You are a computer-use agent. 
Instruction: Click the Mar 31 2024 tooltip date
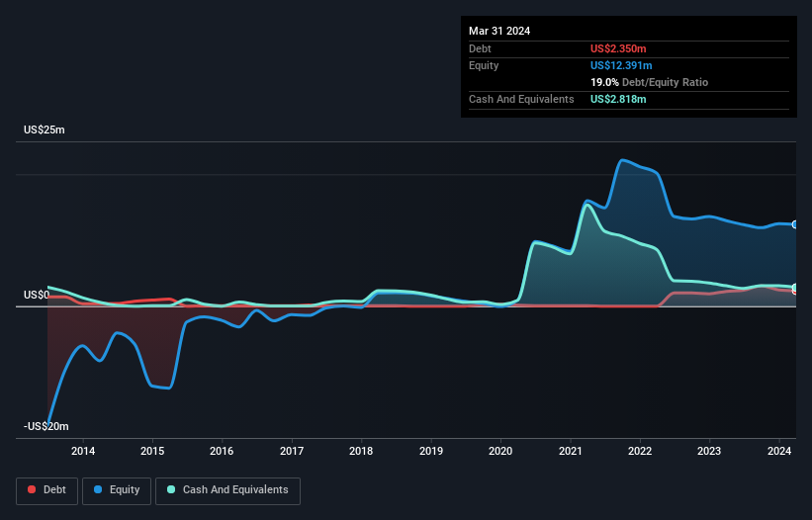coord(499,31)
